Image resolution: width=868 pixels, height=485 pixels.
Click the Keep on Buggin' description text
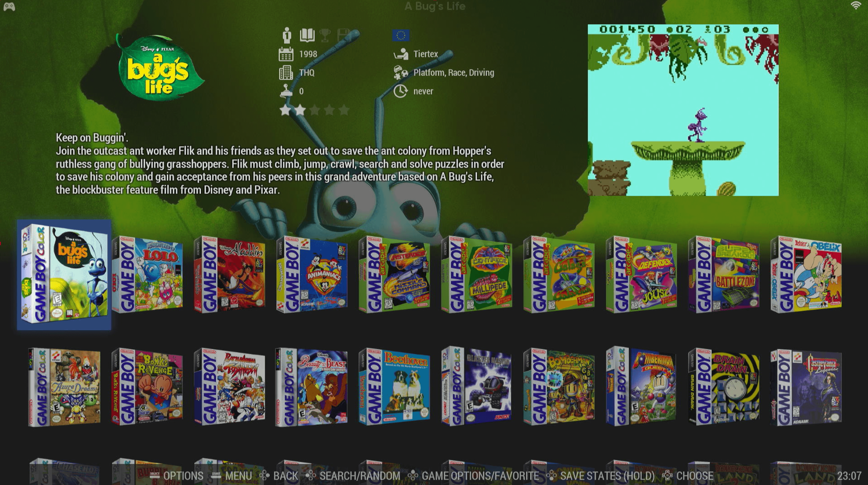280,164
